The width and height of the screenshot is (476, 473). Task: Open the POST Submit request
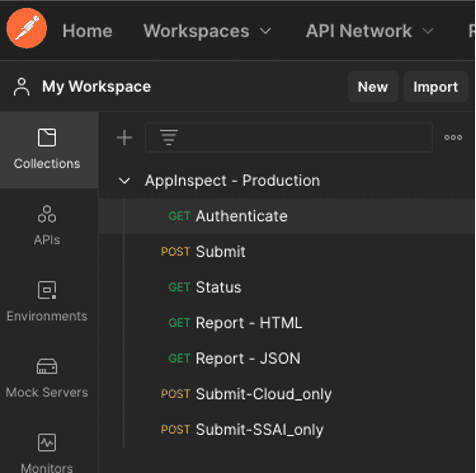[287, 252]
